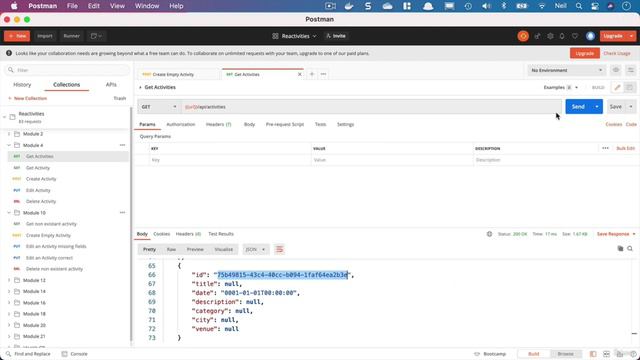Toggle the sidebar icon in status bar

[593, 354]
